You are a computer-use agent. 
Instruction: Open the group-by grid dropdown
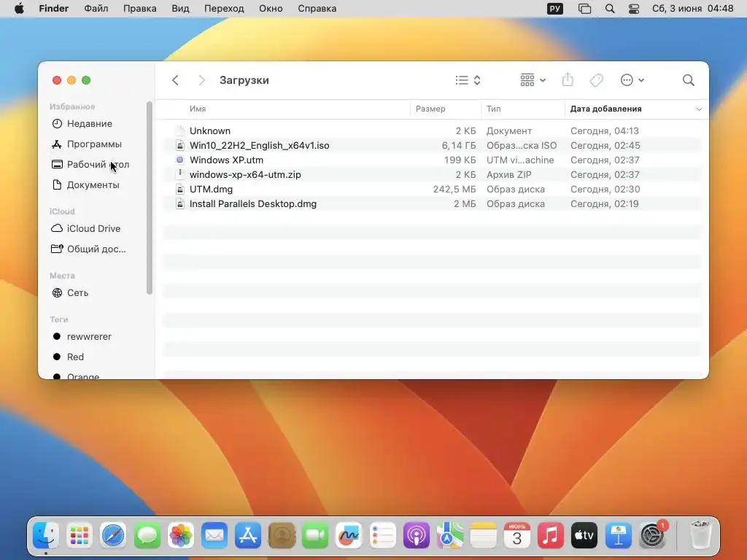tap(533, 80)
